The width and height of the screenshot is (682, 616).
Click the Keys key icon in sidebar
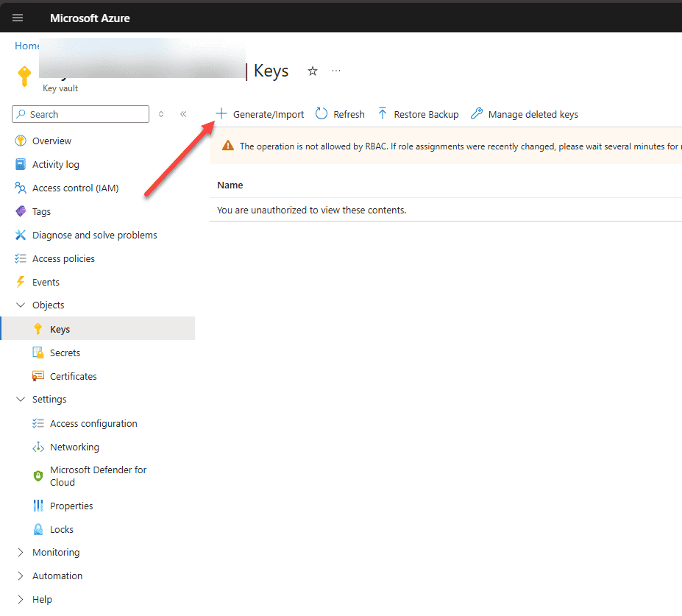point(38,329)
